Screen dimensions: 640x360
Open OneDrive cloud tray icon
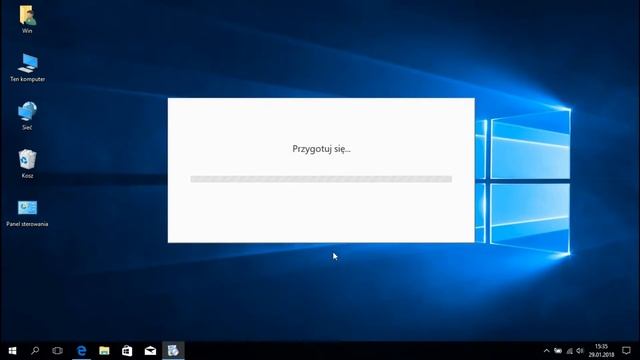[558, 351]
